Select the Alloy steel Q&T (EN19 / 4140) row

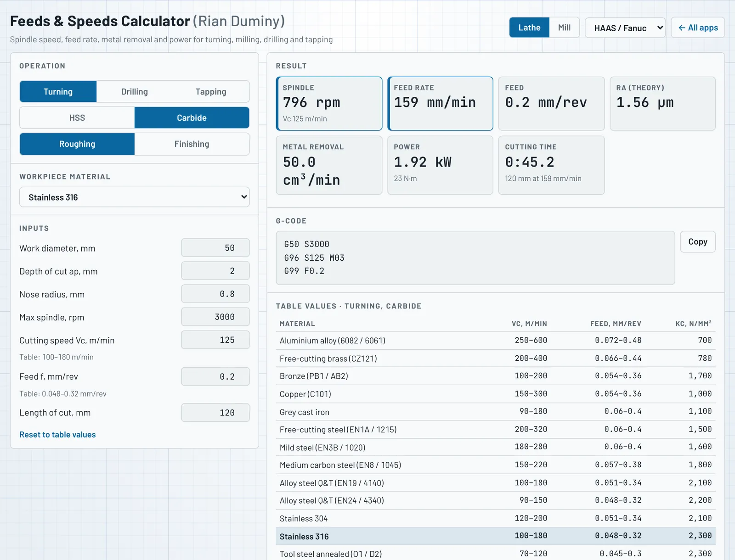[496, 483]
